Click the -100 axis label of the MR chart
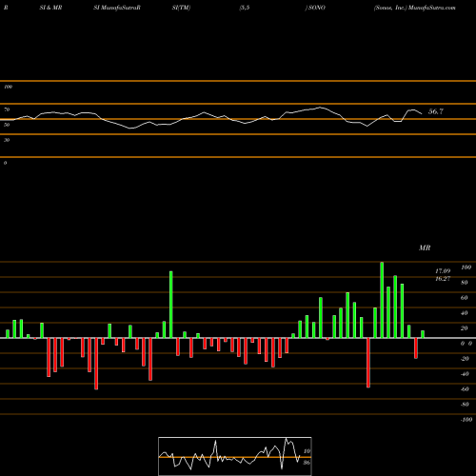476x476 pixels. [466, 420]
